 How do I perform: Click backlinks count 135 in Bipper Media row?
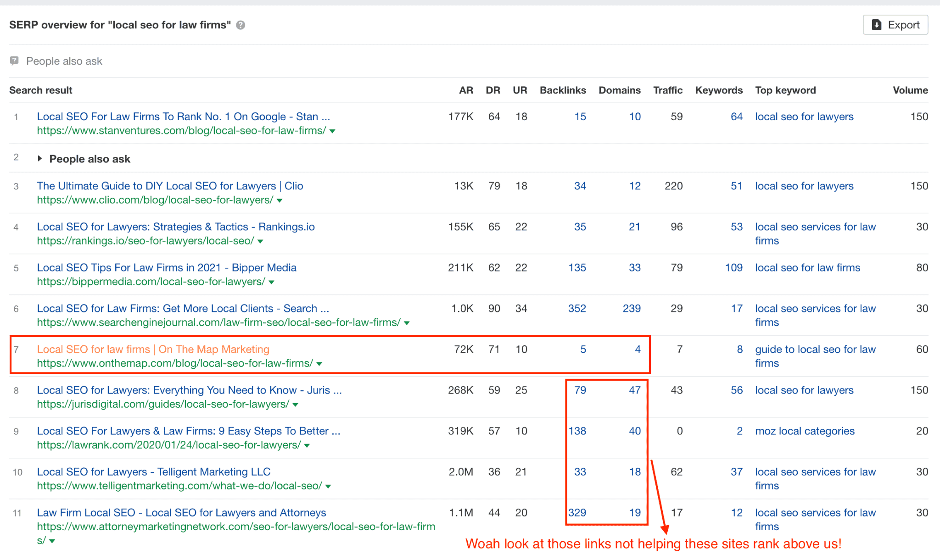point(577,267)
